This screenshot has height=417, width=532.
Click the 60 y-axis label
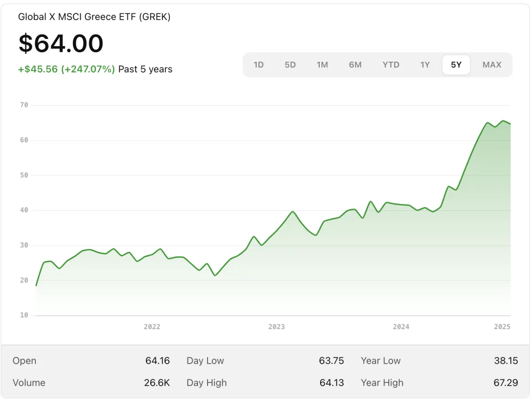[x=24, y=140]
